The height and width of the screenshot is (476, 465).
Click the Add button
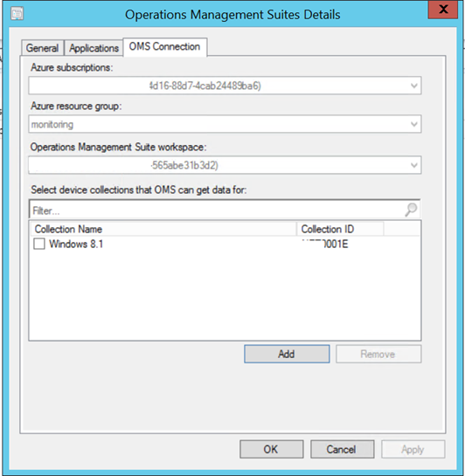point(287,354)
